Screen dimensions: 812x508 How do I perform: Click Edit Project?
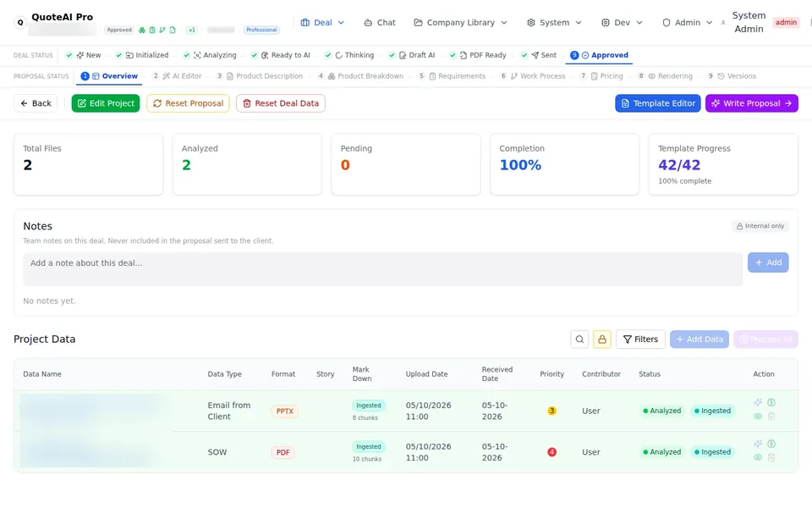pos(106,103)
